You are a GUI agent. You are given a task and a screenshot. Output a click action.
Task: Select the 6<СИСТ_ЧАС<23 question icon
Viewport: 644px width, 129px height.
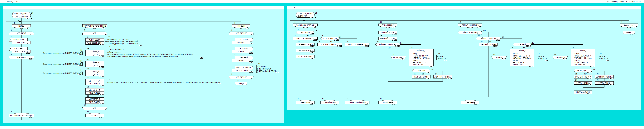click(x=329, y=38)
